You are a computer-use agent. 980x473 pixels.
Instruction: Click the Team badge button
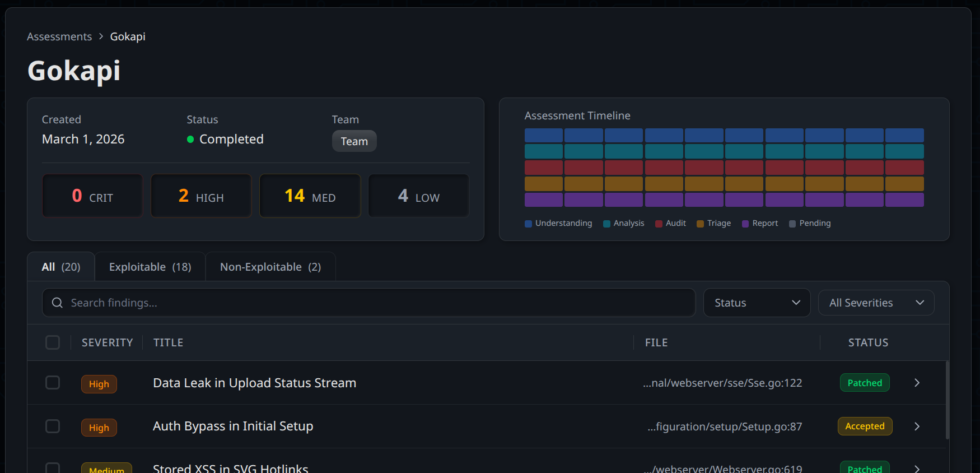click(354, 141)
